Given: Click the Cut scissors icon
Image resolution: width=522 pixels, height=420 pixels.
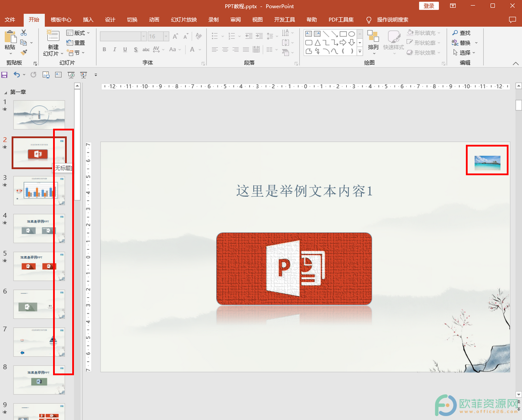Looking at the screenshot, I should (23, 33).
